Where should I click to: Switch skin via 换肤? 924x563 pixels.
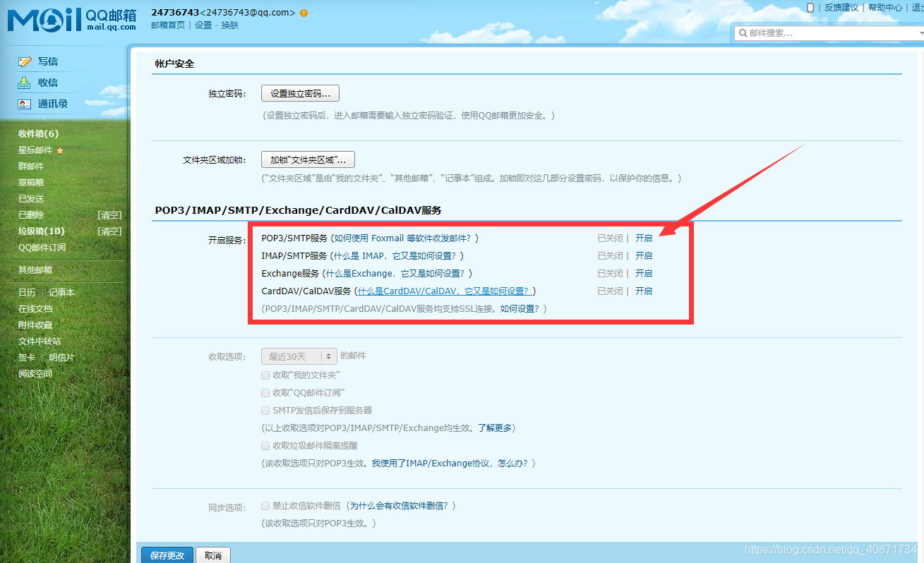coord(230,25)
